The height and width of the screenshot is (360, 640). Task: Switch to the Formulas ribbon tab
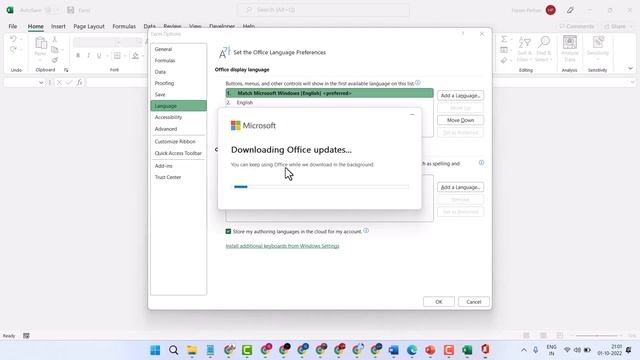124,26
